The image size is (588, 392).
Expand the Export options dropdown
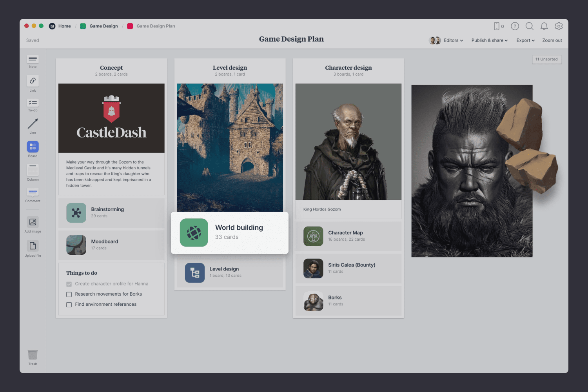[525, 40]
